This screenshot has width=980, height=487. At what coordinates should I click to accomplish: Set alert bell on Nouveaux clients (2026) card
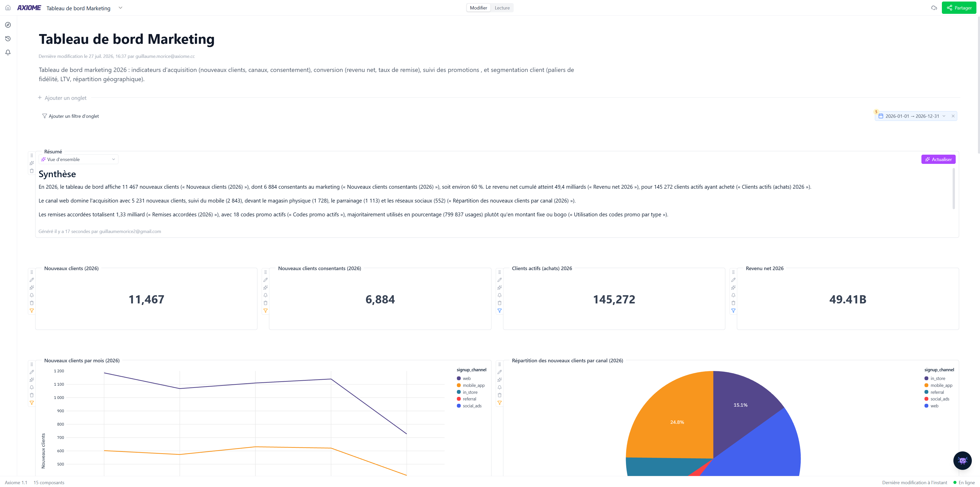31,295
